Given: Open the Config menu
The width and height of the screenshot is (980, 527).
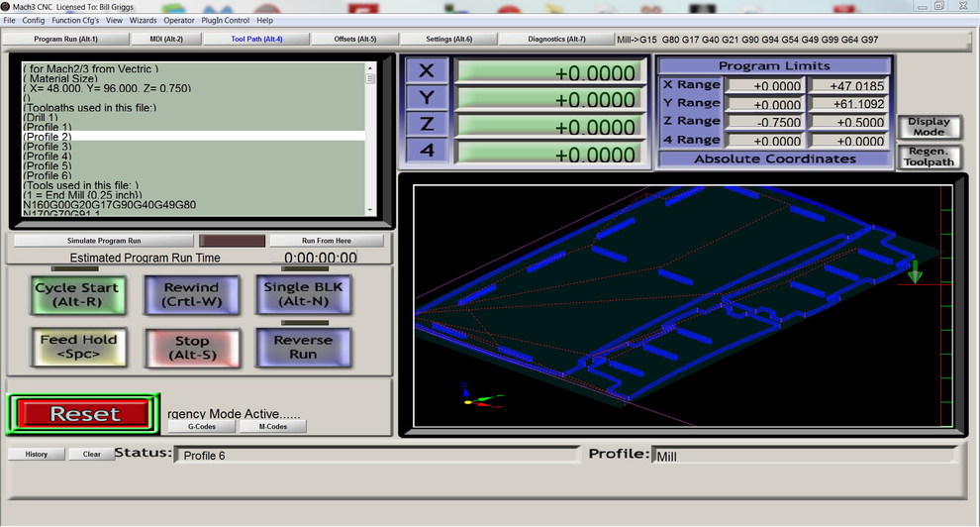Looking at the screenshot, I should click(34, 20).
